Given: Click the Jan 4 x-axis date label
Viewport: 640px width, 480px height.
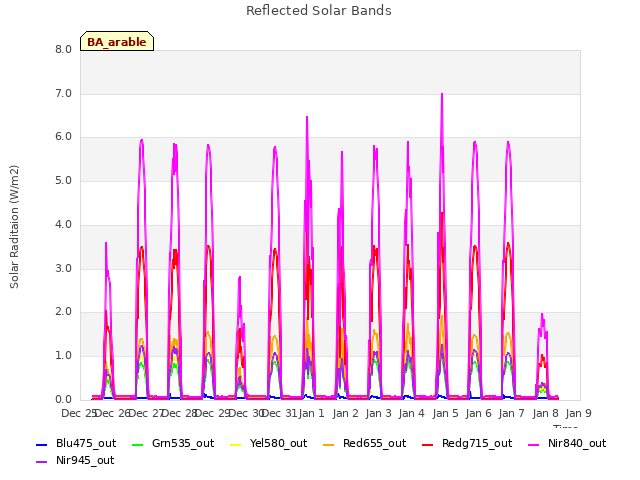Looking at the screenshot, I should coord(411,413).
